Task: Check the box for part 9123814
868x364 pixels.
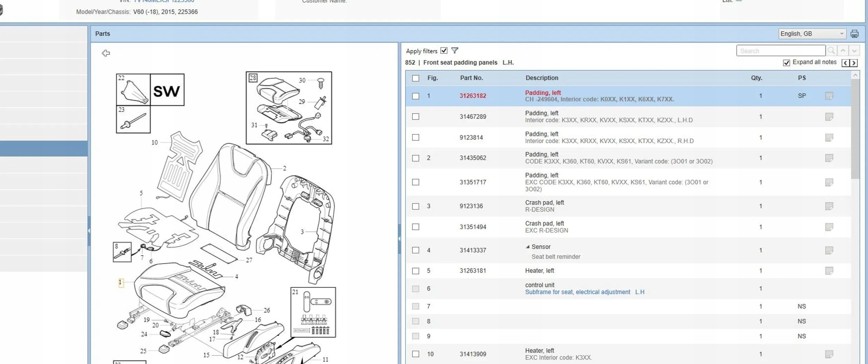Action: click(416, 138)
